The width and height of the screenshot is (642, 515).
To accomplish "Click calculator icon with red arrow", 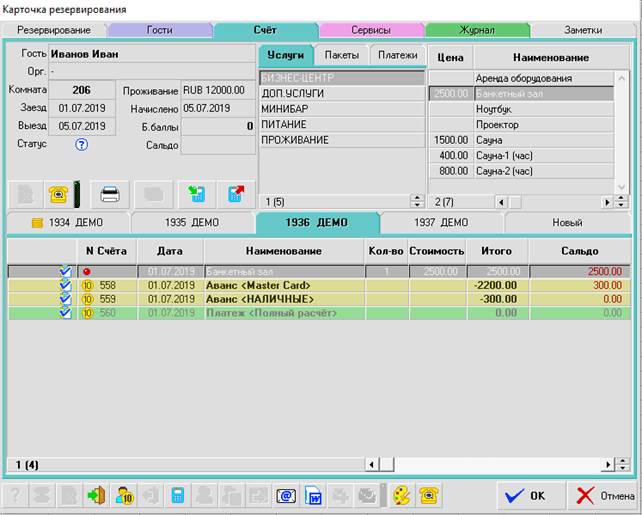I will click(x=235, y=193).
